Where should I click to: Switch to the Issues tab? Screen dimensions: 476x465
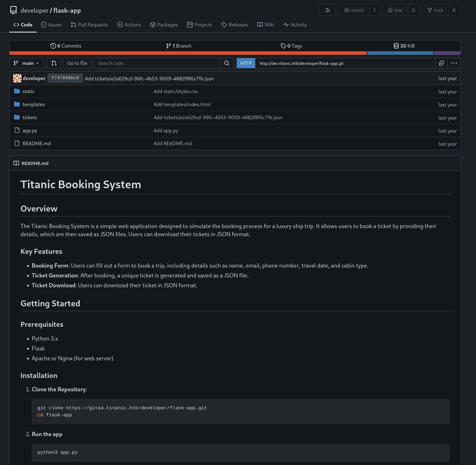[51, 25]
